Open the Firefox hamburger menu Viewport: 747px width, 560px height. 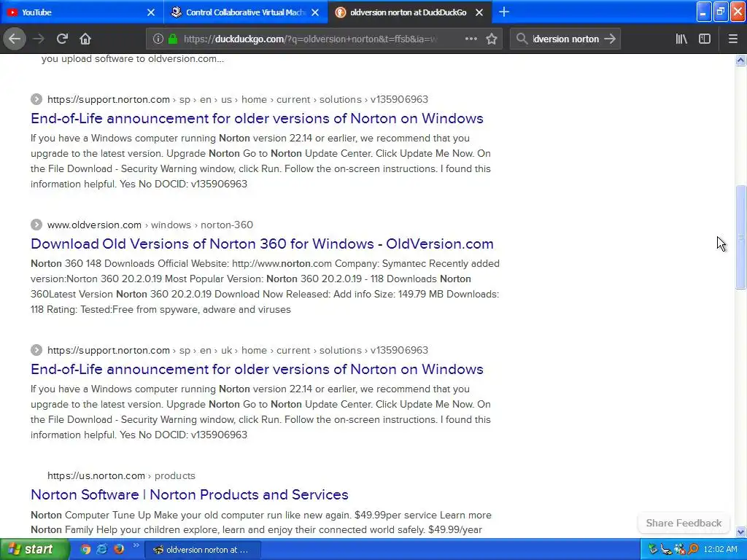(x=732, y=39)
